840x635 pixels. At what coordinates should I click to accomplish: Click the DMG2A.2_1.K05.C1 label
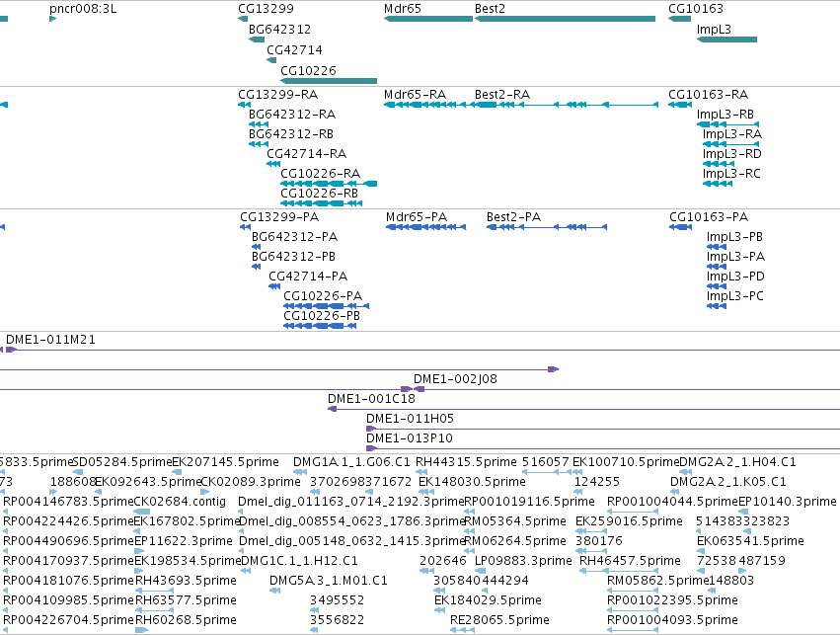(x=728, y=482)
